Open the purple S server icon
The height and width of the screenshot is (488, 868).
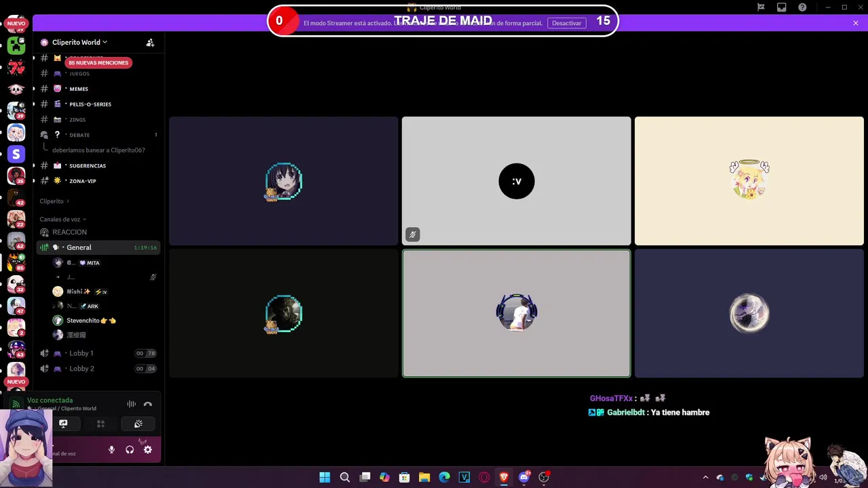(x=16, y=154)
